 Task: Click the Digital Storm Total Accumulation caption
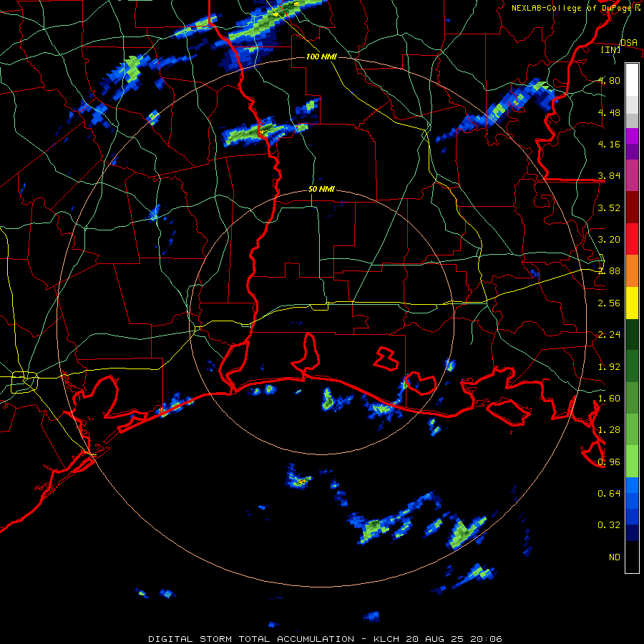(251, 639)
